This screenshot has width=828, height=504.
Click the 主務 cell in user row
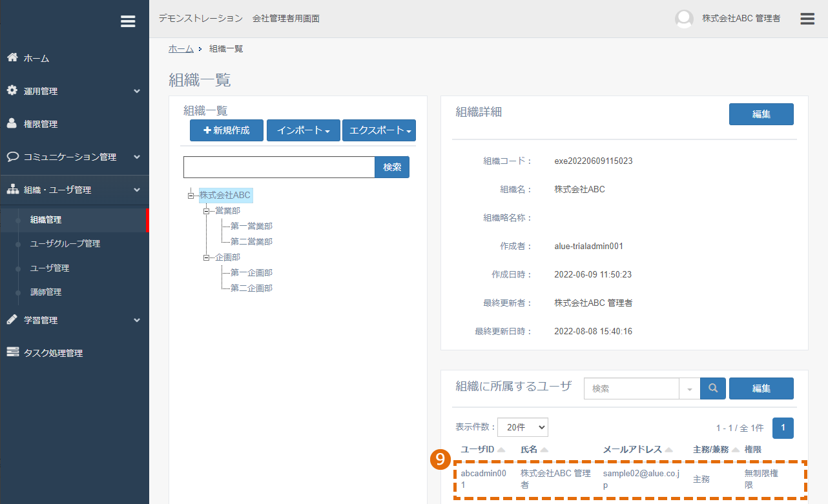point(701,479)
